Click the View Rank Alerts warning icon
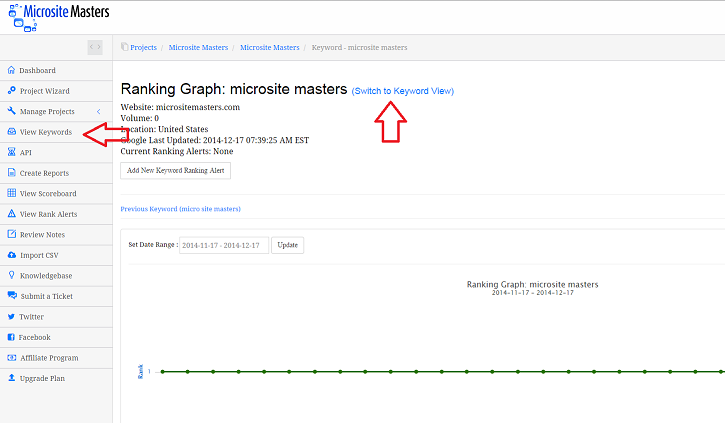725x423 pixels. [x=12, y=214]
